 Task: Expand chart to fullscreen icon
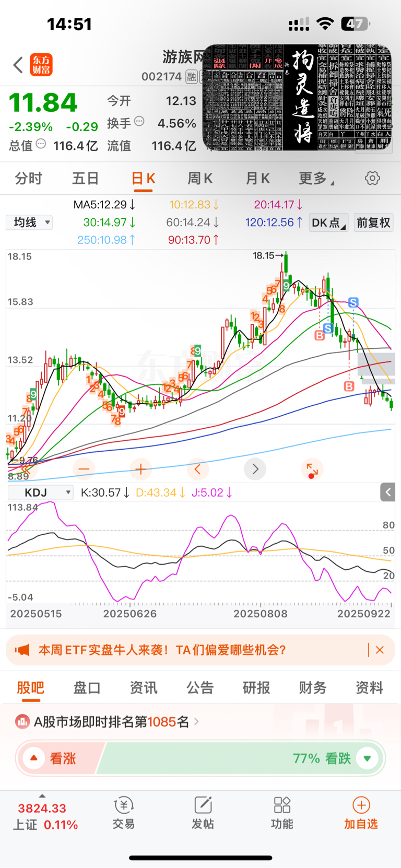click(x=312, y=469)
